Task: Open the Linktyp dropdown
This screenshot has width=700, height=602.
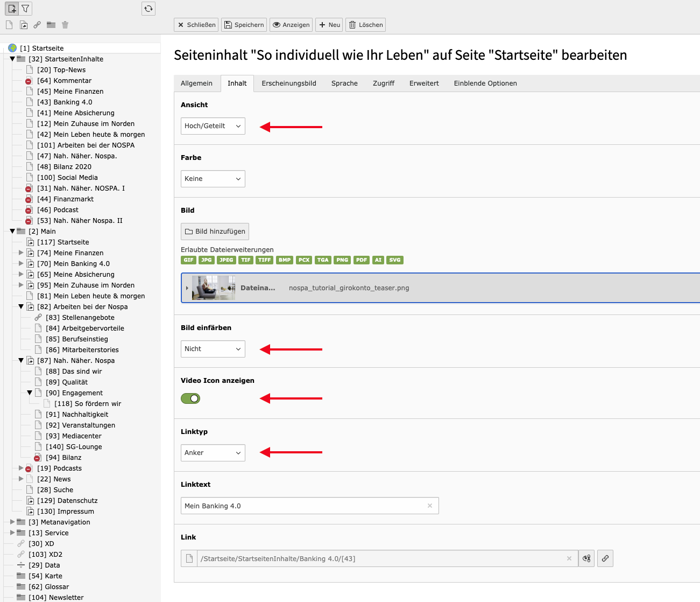Action: 213,453
